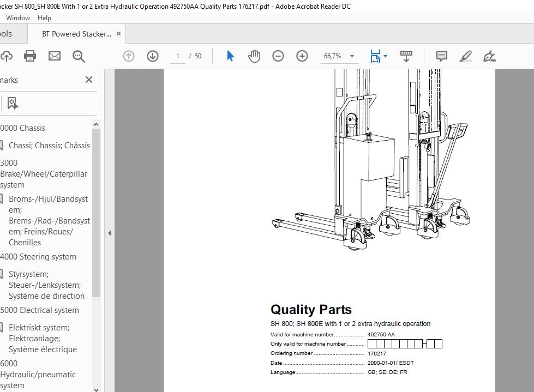Add a sticky note comment

pos(442,56)
